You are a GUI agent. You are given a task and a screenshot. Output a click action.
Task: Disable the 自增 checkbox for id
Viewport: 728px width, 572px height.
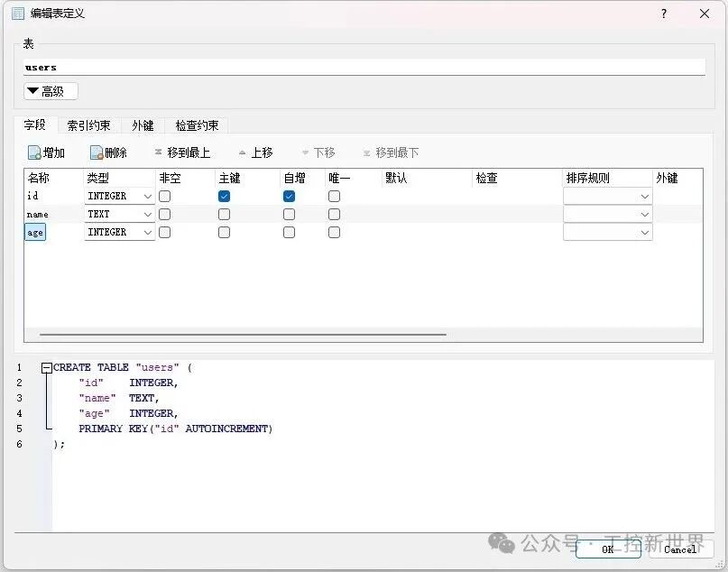[289, 196]
